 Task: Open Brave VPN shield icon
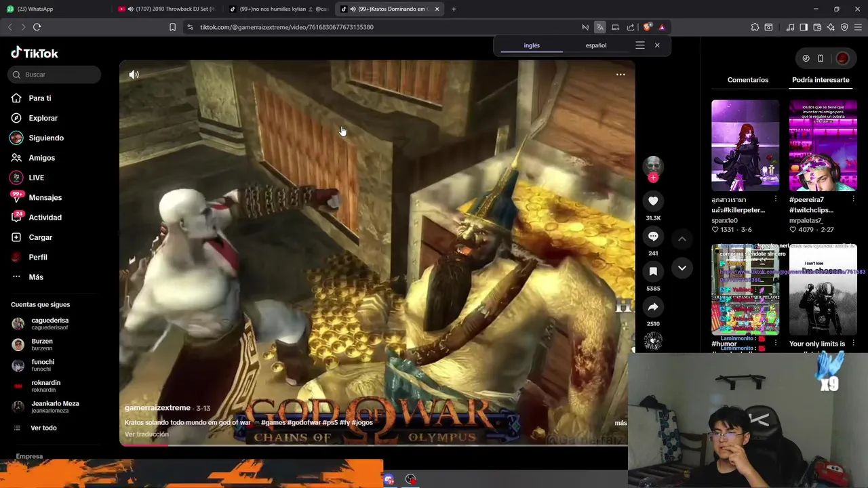point(844,27)
